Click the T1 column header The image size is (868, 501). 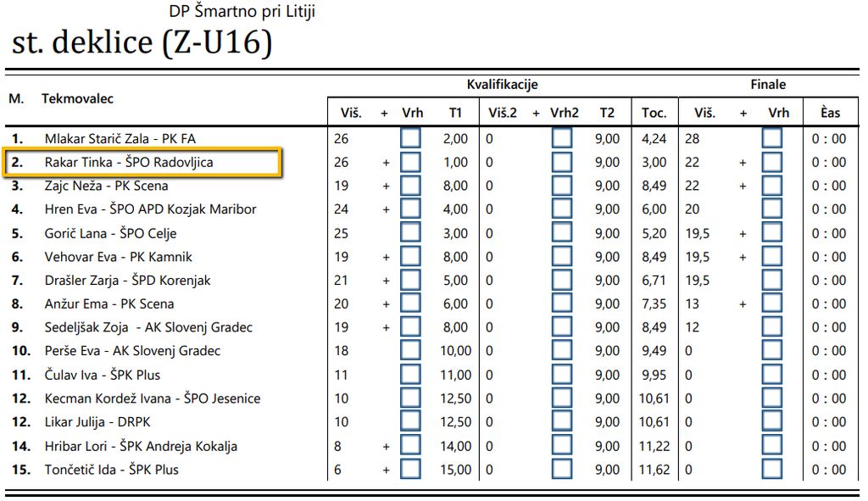(x=456, y=113)
